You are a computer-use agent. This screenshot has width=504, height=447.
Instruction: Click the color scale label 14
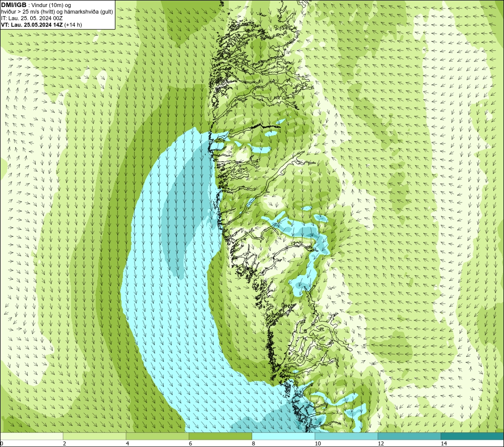tap(444, 443)
